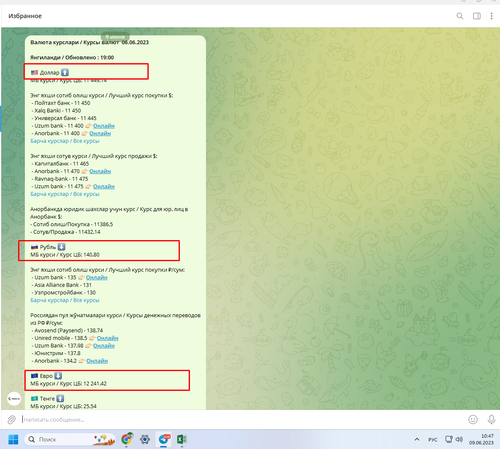
Task: Click the 'Капиталбанк - 11 465' line
Action: (60, 164)
